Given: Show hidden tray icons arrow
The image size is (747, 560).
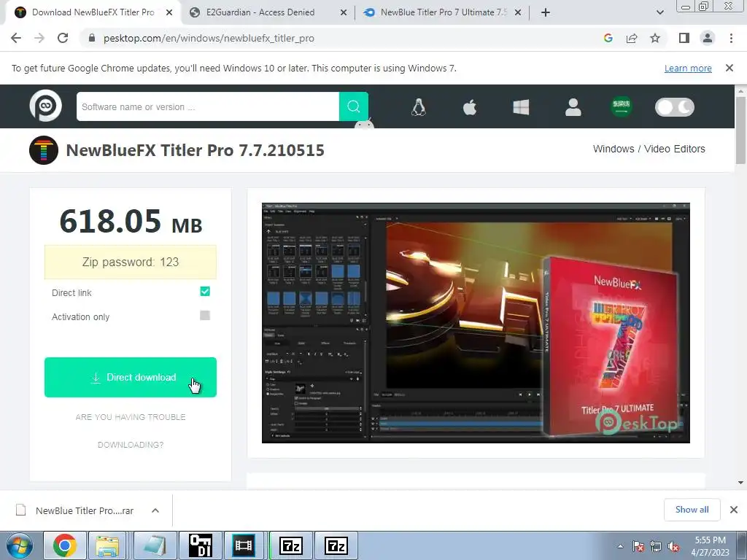Looking at the screenshot, I should [x=620, y=546].
